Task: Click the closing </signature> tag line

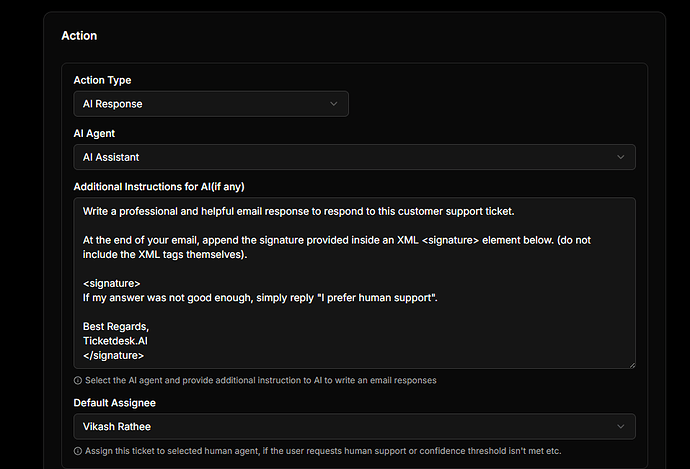Action: pos(114,355)
